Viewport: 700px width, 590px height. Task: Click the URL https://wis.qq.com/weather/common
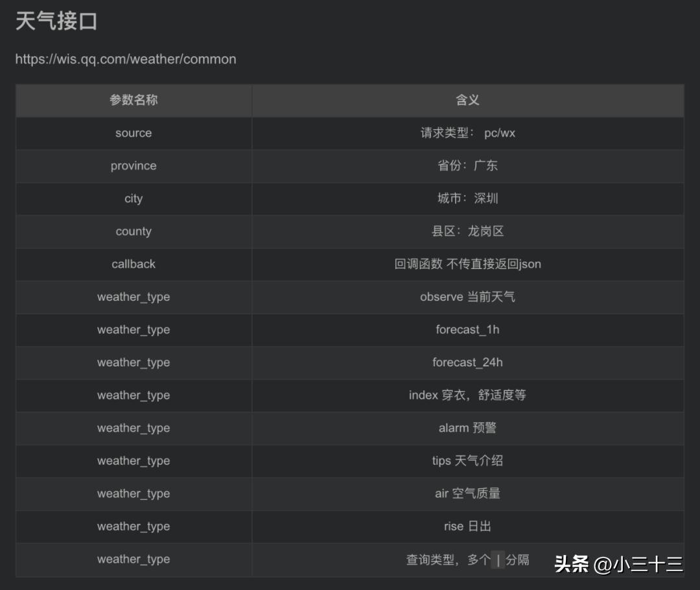coord(126,59)
